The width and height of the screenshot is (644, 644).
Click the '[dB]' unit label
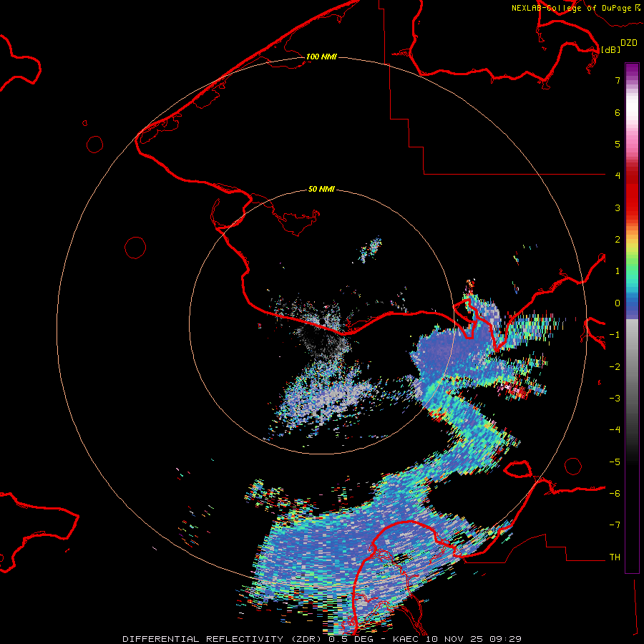610,49
